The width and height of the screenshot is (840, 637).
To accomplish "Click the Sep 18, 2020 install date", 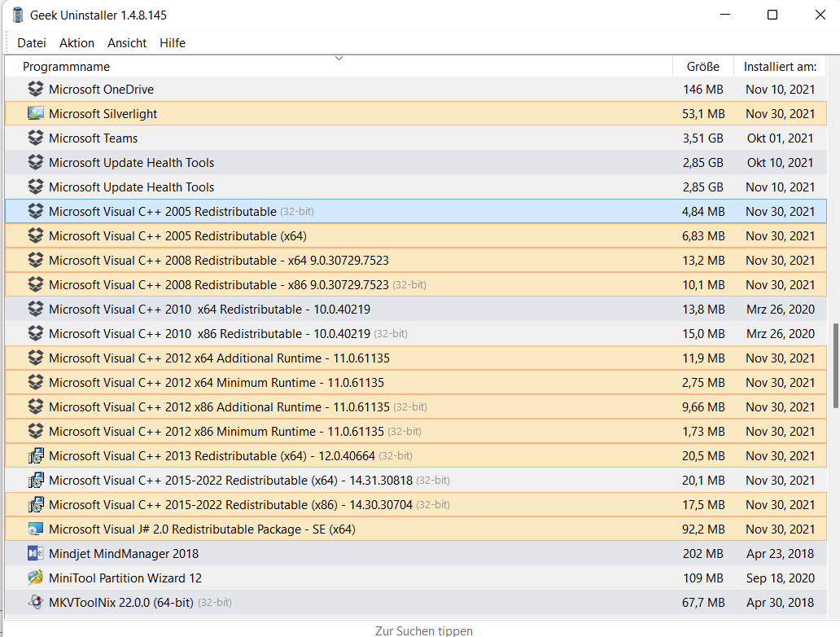I will (x=780, y=578).
